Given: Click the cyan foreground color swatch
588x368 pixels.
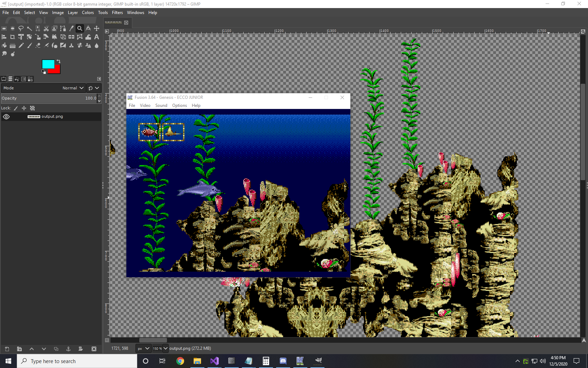Looking at the screenshot, I should coord(48,64).
